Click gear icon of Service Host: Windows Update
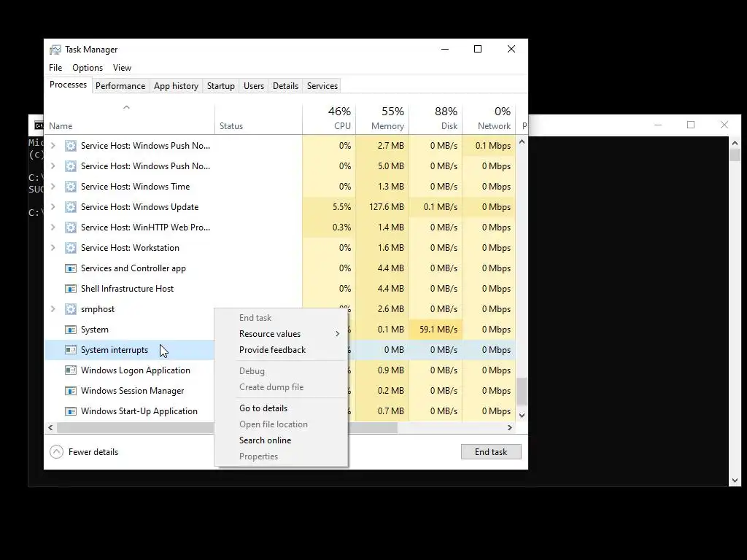 point(71,207)
